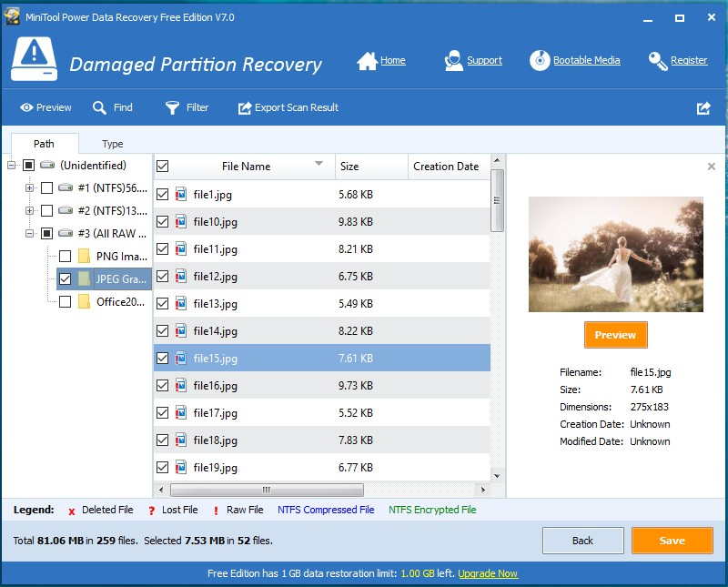This screenshot has height=587, width=728.
Task: Click the JPEG Graphics folder icon
Action: [x=84, y=278]
